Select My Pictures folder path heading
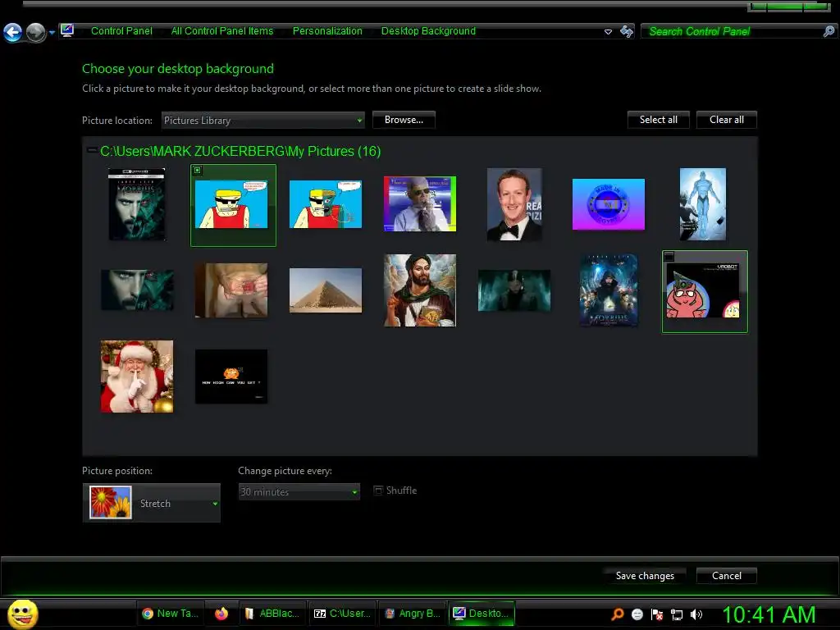 tap(240, 151)
